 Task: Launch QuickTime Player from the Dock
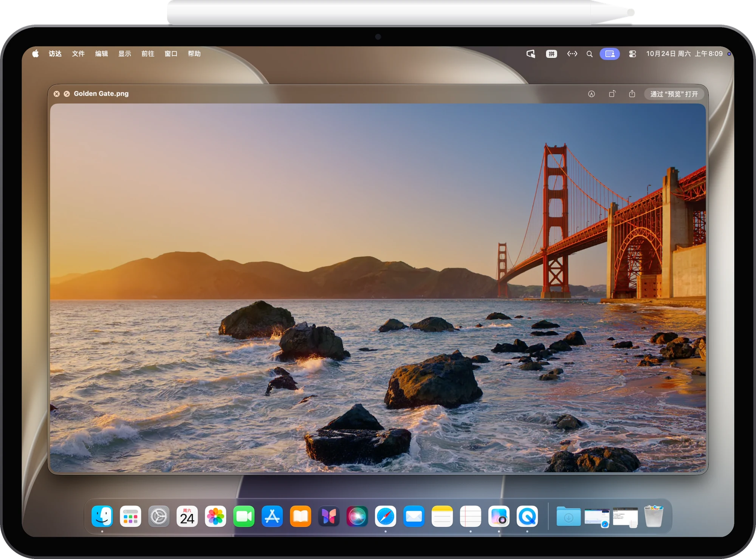(527, 516)
